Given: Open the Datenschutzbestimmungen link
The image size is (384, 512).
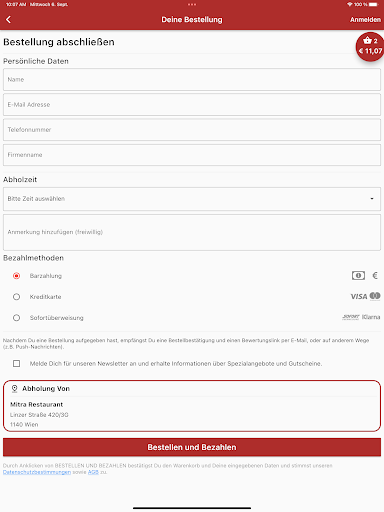Looking at the screenshot, I should point(37,472).
